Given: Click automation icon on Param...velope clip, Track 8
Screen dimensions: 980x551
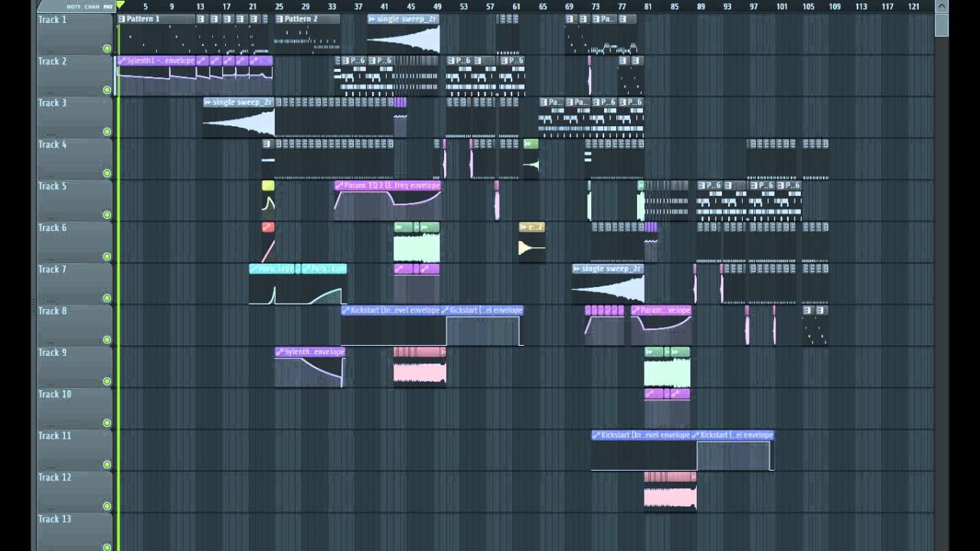Looking at the screenshot, I should pos(635,311).
